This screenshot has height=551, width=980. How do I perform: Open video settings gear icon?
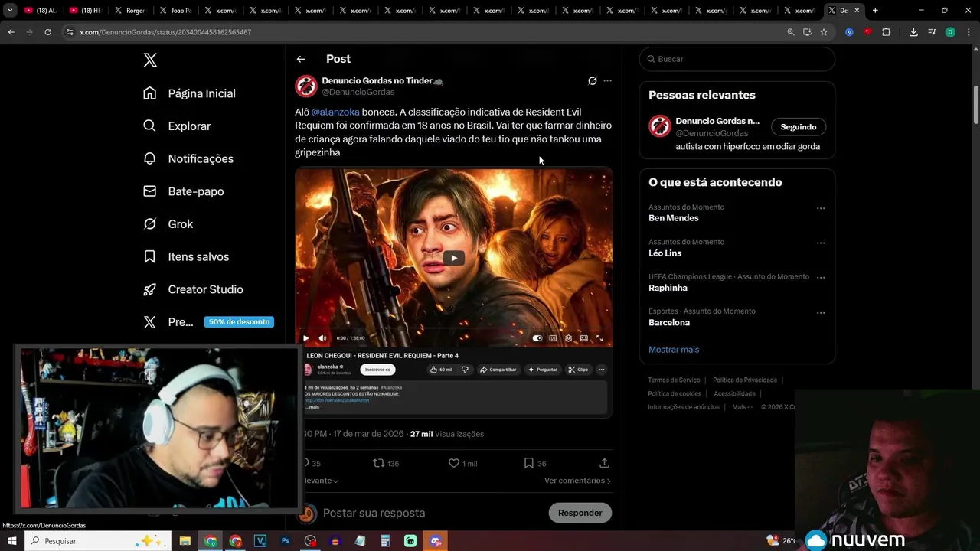click(568, 338)
